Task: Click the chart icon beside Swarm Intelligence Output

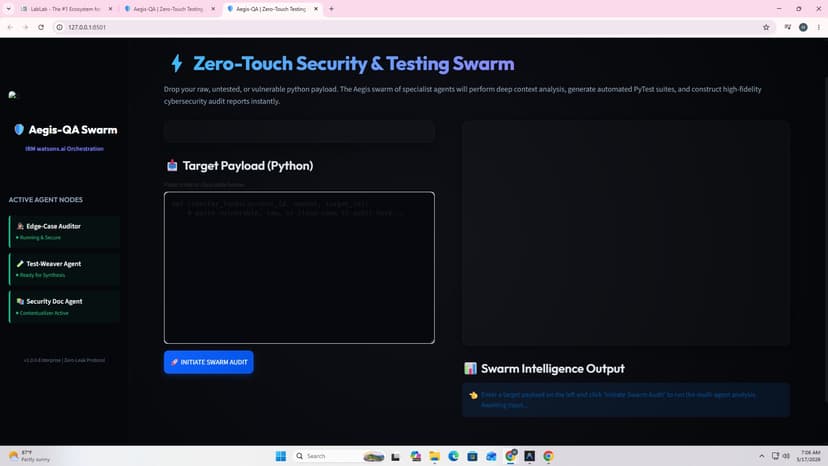Action: point(470,368)
